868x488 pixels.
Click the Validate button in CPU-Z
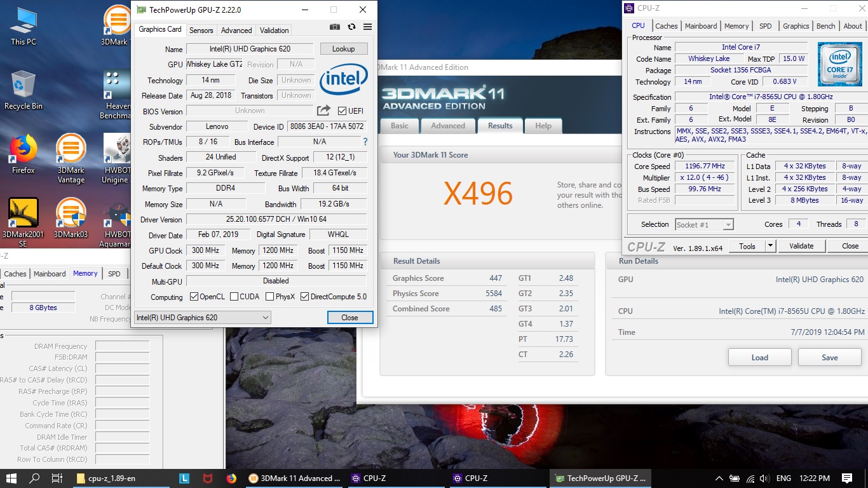point(801,246)
